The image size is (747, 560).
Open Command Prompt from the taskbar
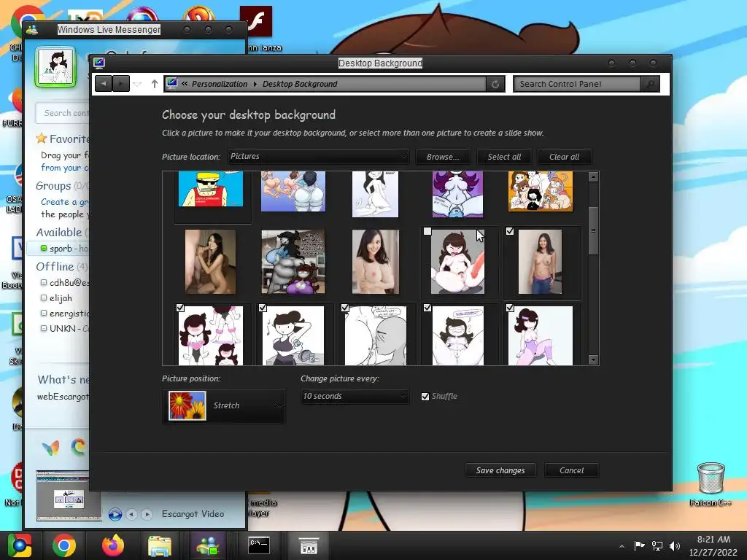pyautogui.click(x=259, y=545)
